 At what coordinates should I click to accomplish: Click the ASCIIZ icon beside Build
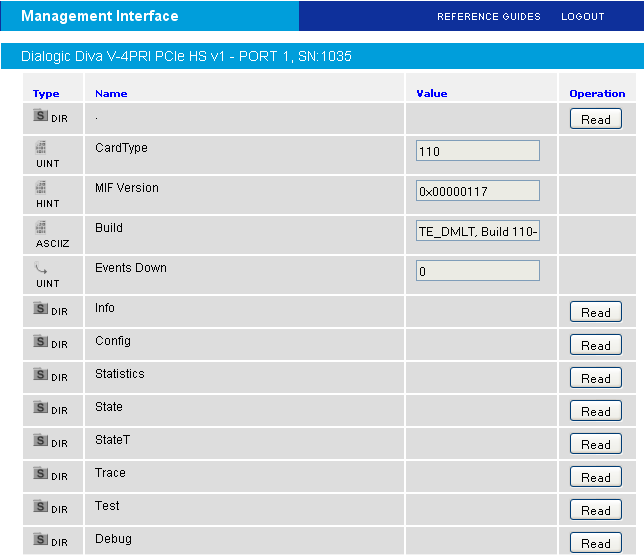point(41,227)
